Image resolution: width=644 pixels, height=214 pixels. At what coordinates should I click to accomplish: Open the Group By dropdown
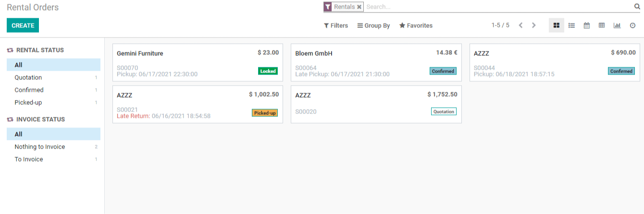[373, 25]
